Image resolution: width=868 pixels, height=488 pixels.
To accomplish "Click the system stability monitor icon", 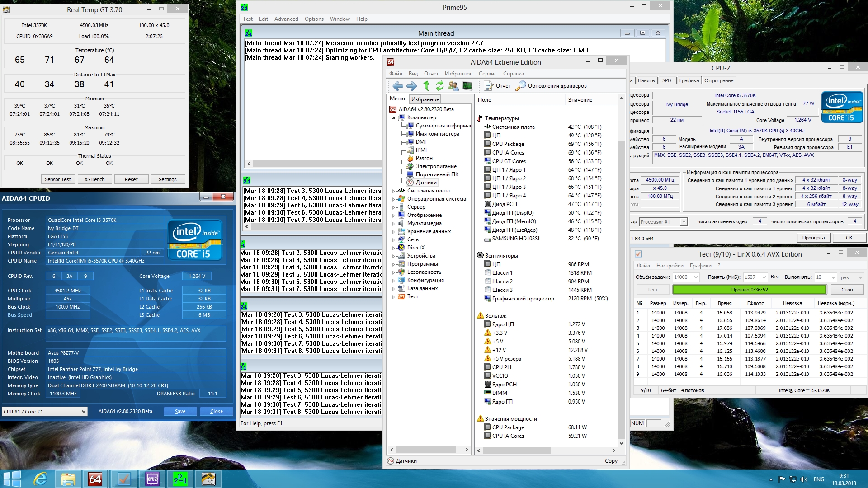I will tap(467, 86).
